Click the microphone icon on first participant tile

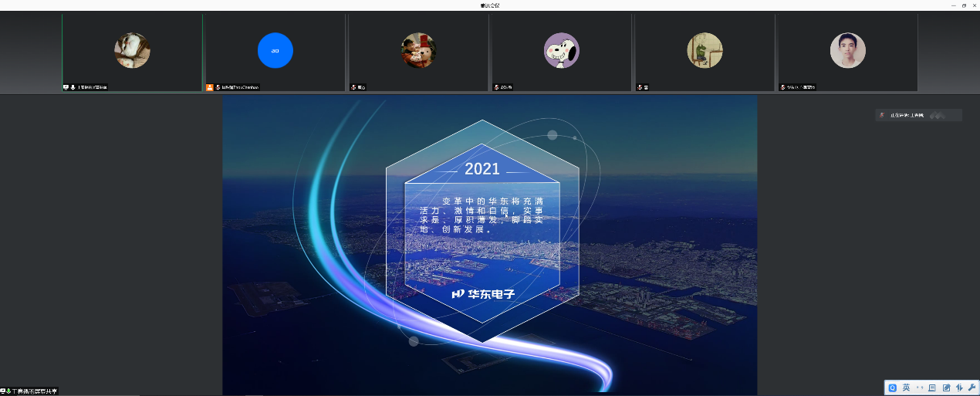tap(73, 87)
